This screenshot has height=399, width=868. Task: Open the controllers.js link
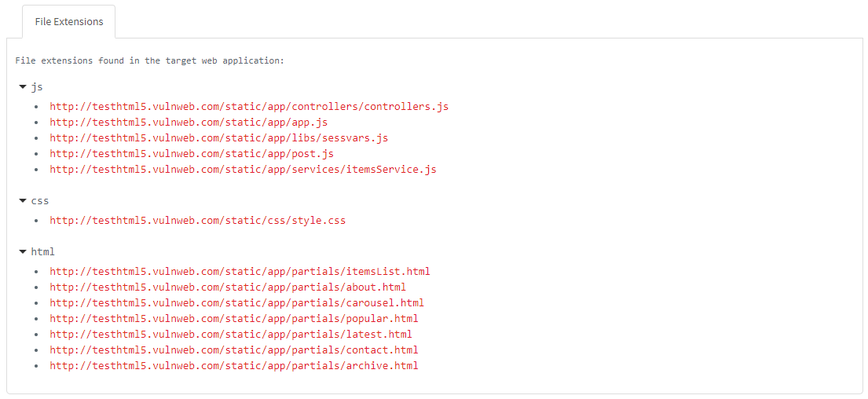[x=249, y=106]
